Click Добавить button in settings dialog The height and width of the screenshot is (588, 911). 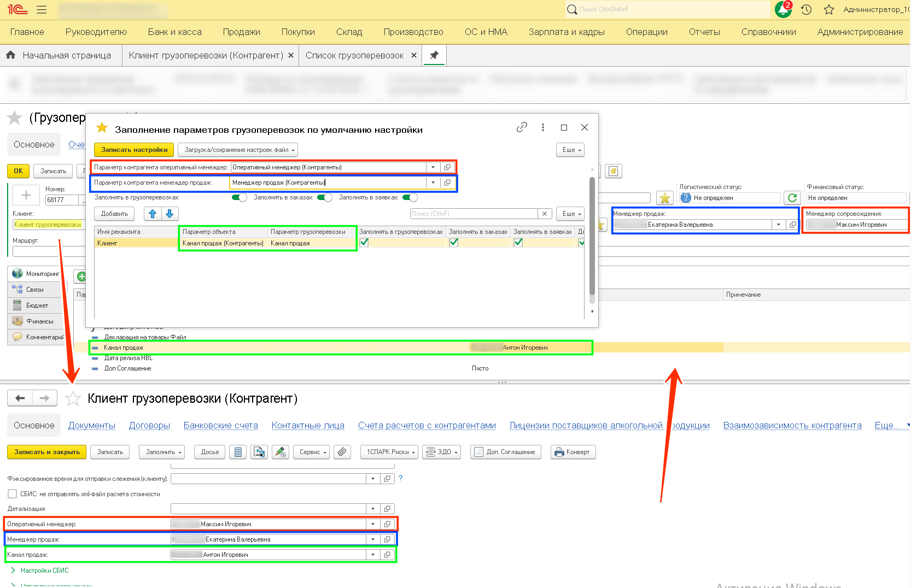point(115,214)
